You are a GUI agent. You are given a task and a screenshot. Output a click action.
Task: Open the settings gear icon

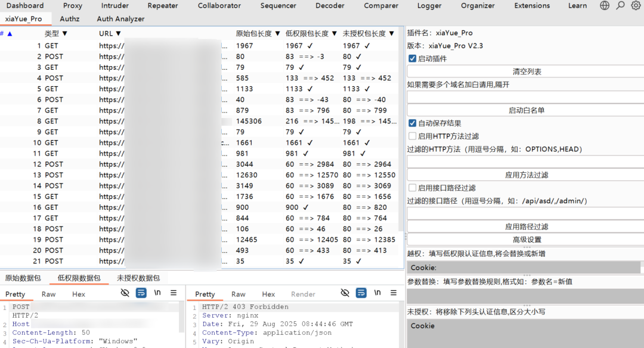point(636,5)
